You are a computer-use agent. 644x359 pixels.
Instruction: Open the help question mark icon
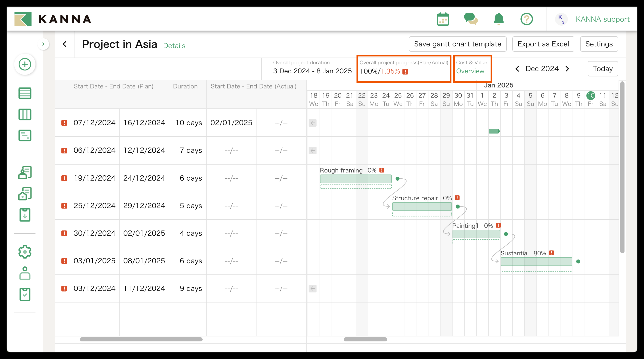tap(527, 19)
